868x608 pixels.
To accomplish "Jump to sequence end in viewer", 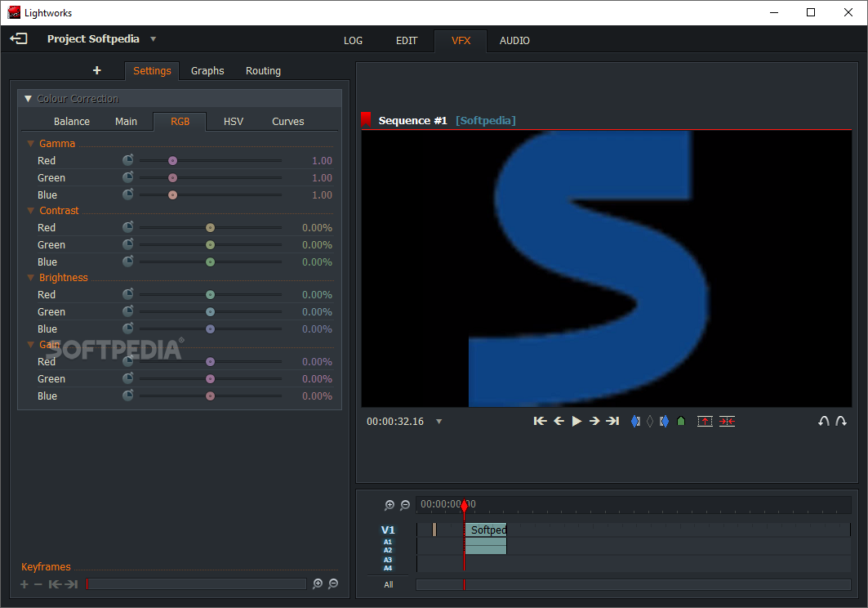I will point(612,421).
